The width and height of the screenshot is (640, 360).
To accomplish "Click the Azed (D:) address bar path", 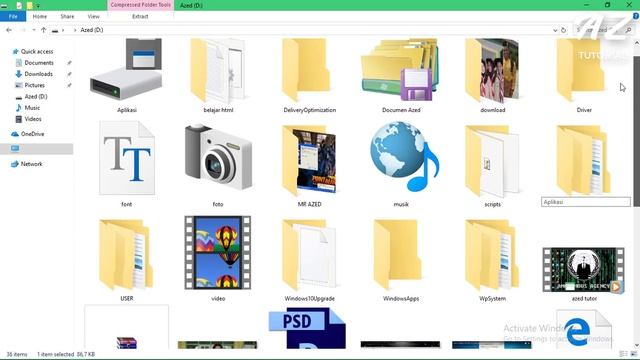I will [92, 30].
